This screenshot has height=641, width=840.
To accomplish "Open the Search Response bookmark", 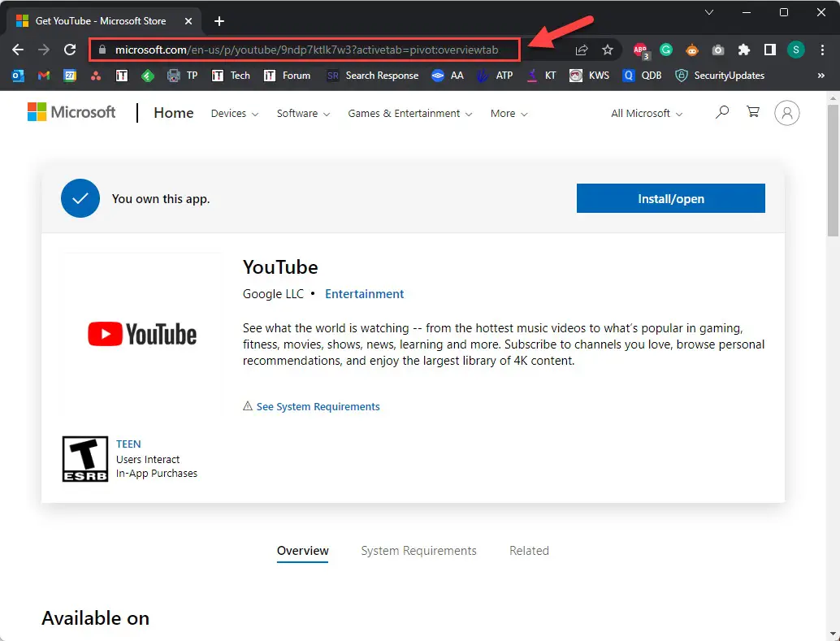I will 372,76.
